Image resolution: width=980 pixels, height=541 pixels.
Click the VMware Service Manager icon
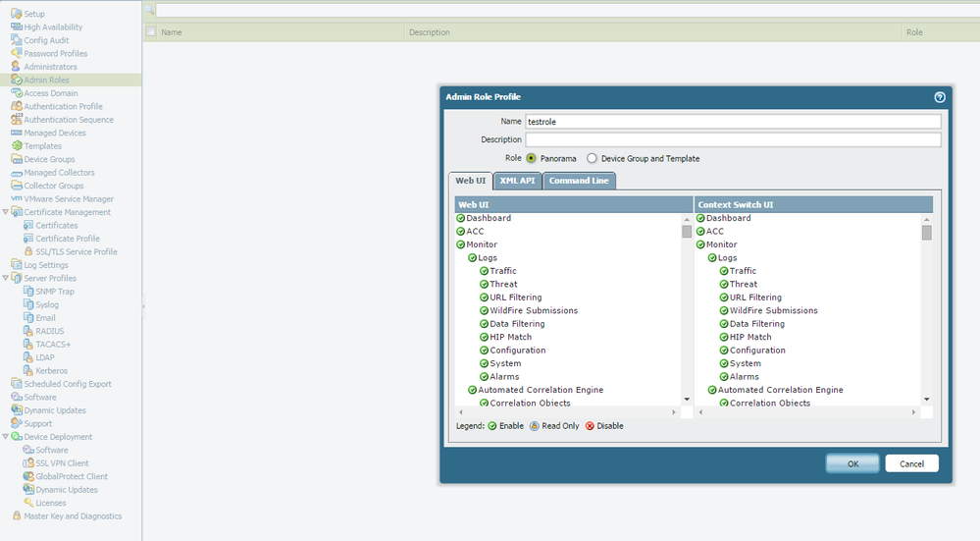(16, 199)
